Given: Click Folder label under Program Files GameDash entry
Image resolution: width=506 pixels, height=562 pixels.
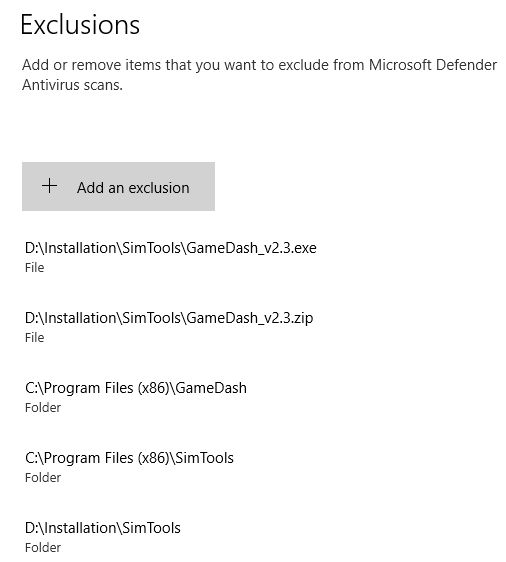Looking at the screenshot, I should coord(43,408).
